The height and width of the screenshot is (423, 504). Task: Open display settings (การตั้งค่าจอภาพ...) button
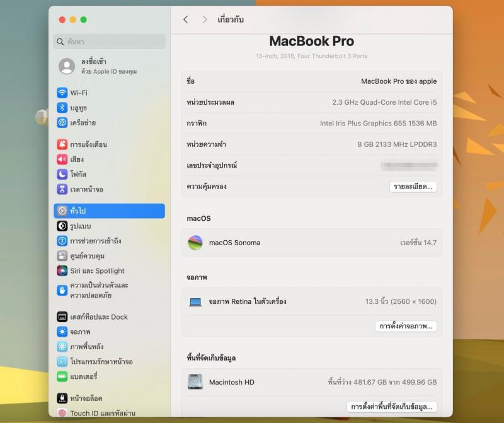406,326
